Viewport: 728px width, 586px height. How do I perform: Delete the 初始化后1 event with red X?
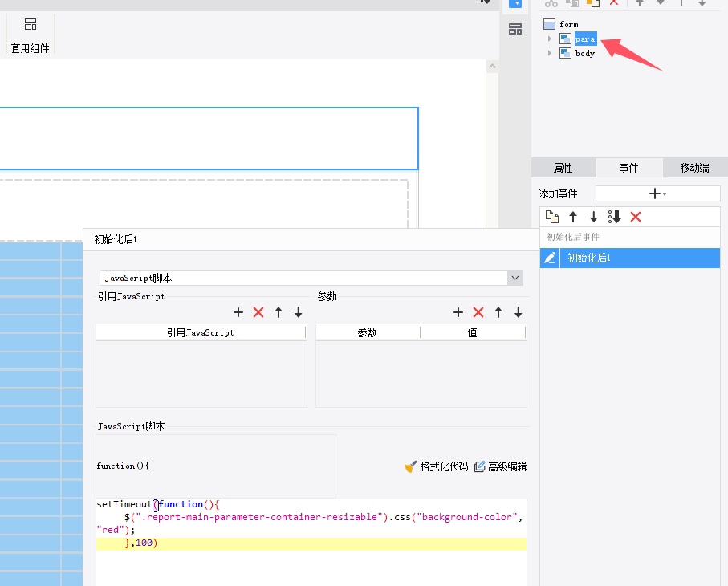tap(636, 217)
